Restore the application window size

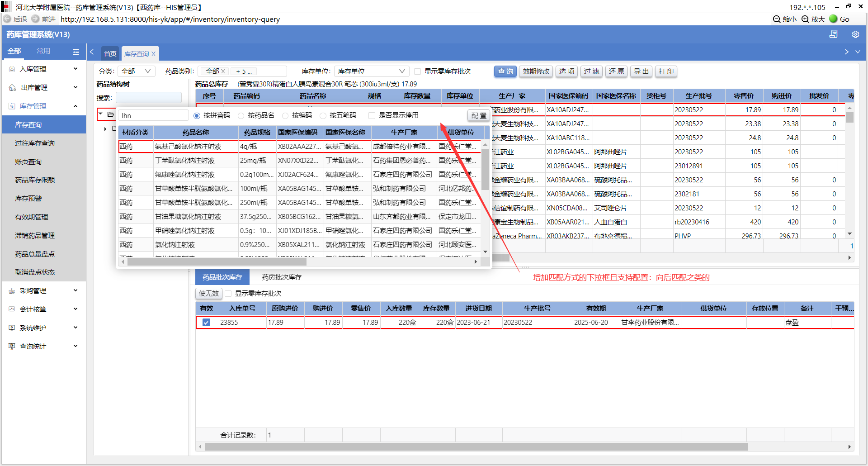pos(849,6)
